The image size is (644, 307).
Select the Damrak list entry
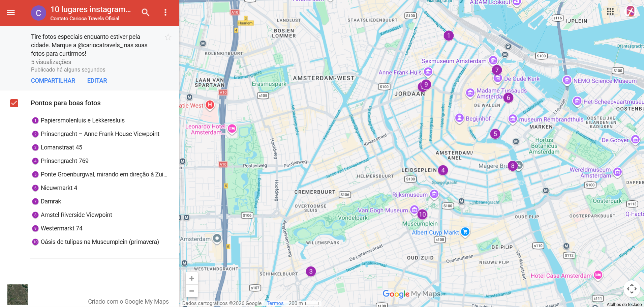point(51,201)
